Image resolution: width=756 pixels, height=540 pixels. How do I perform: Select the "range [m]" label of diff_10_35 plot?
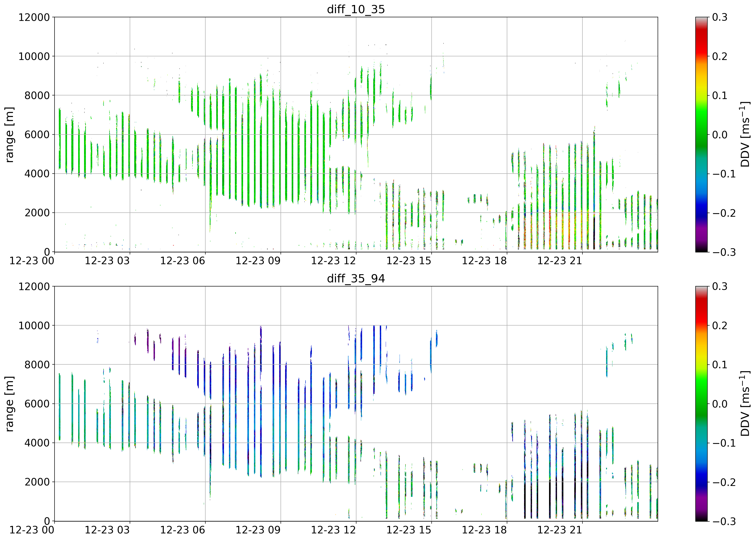[9, 135]
